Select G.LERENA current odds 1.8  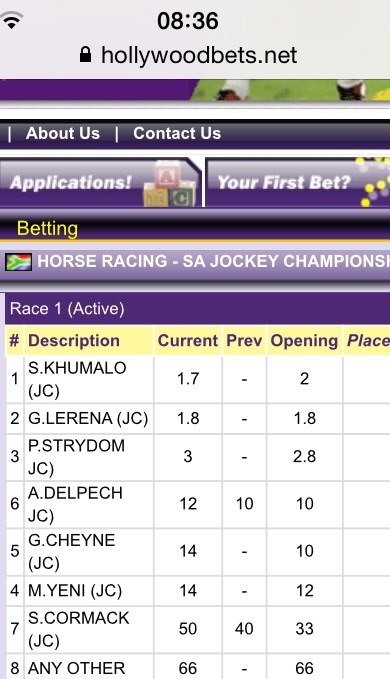click(188, 418)
